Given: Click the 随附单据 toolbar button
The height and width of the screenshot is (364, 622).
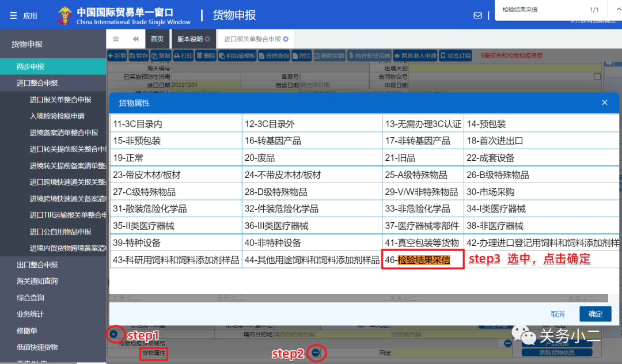Looking at the screenshot, I should tap(329, 55).
